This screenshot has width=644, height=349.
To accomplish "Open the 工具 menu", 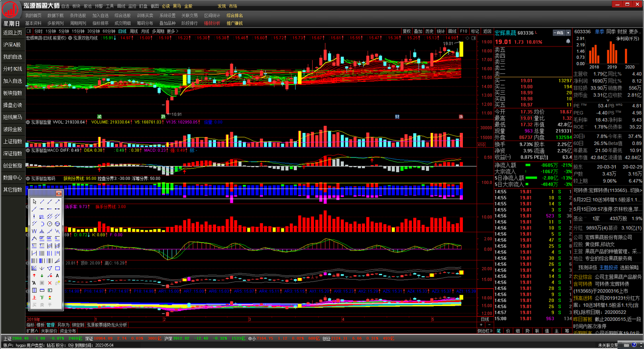I will tap(110, 6).
